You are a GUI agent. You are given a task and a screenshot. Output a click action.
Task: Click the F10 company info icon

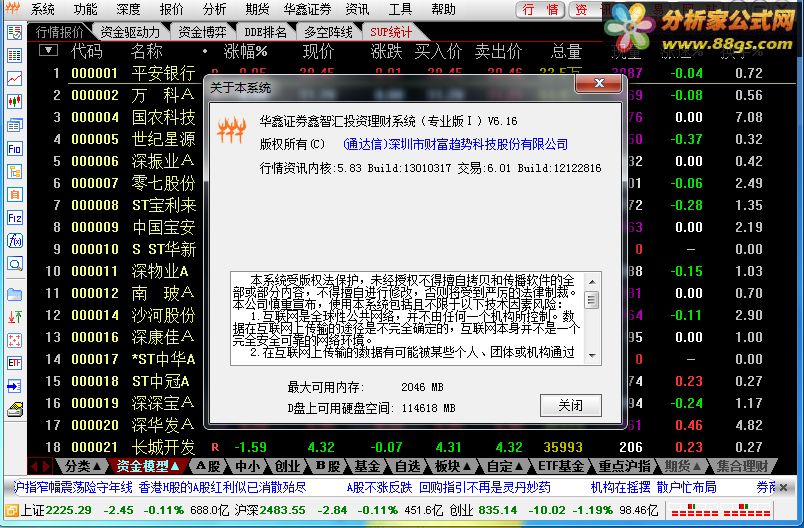(14, 149)
